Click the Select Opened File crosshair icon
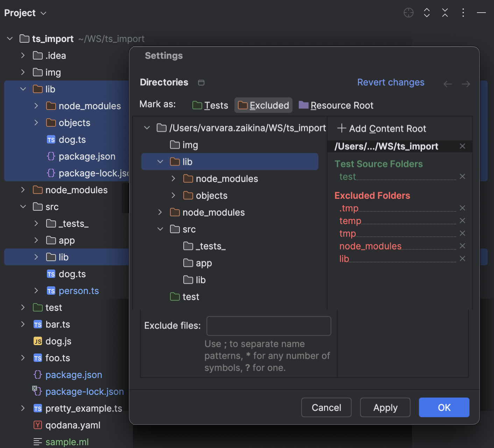This screenshot has height=448, width=494. coord(408,13)
